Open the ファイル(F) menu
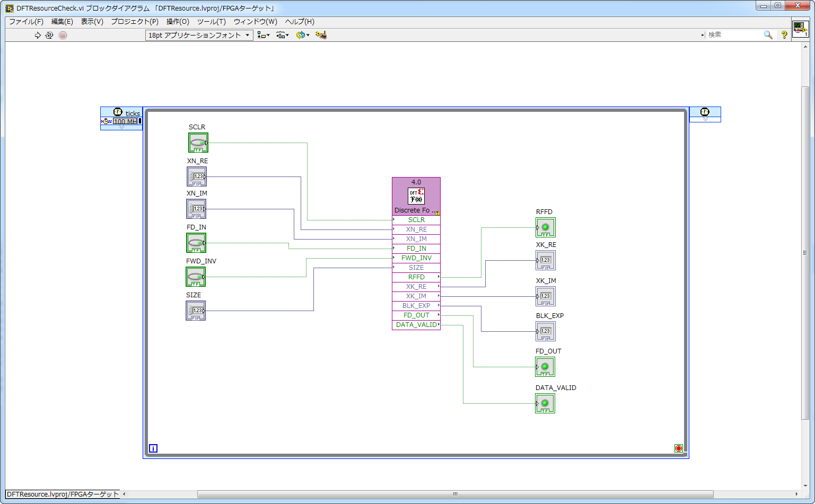 click(26, 22)
